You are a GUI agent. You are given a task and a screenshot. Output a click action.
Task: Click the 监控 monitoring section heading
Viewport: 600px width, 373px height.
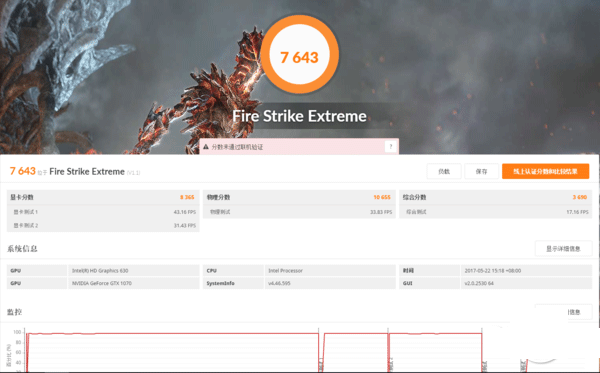pyautogui.click(x=15, y=312)
